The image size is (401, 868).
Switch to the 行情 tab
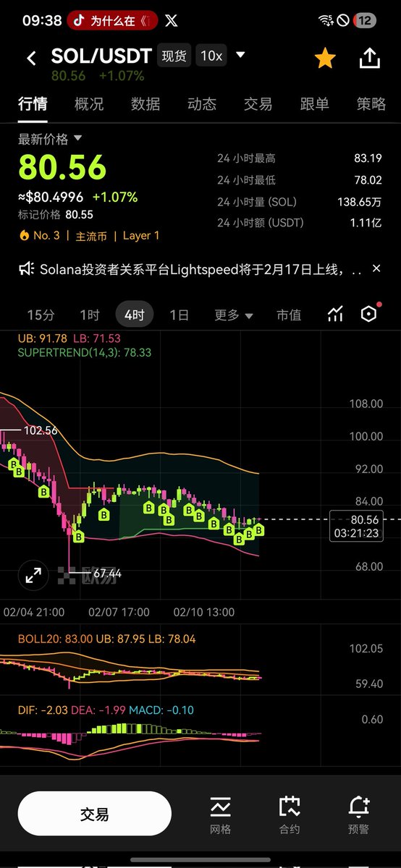coord(33,103)
